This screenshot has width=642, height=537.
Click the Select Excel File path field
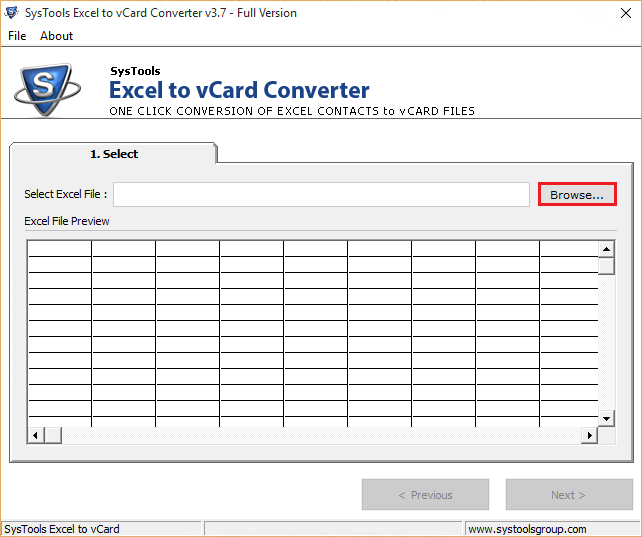click(321, 194)
